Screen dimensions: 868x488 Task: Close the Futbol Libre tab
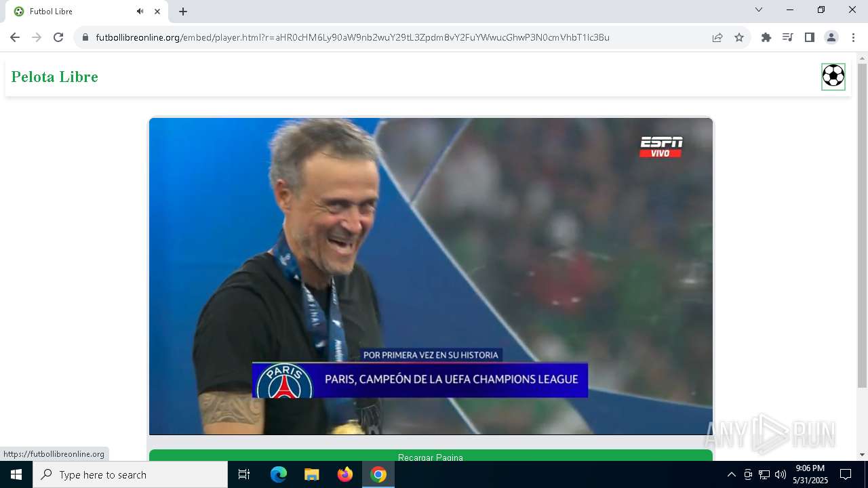157,12
